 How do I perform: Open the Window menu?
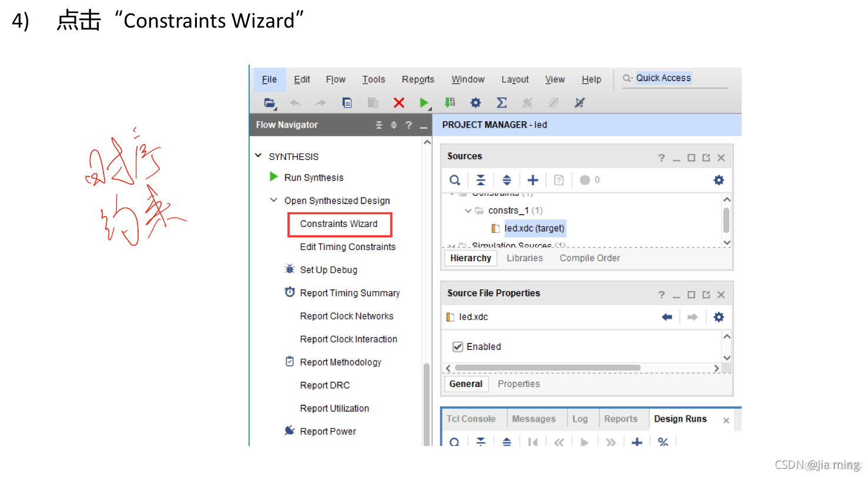[468, 79]
